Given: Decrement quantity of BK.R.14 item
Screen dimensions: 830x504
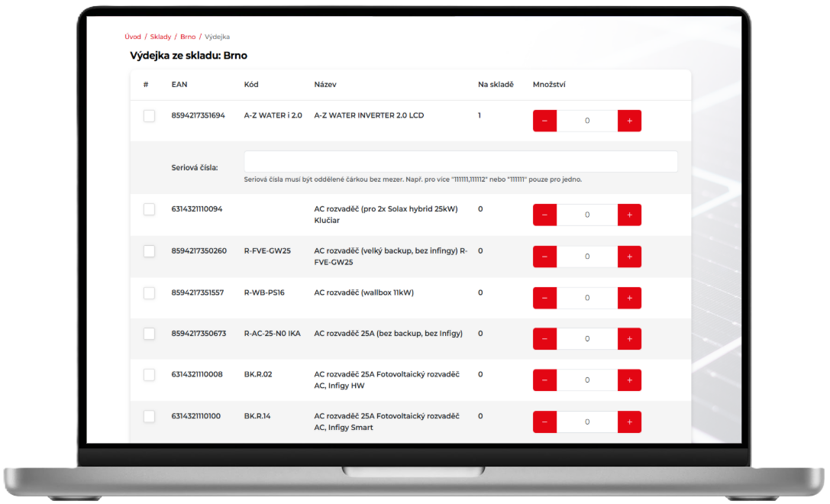Looking at the screenshot, I should tap(544, 422).
